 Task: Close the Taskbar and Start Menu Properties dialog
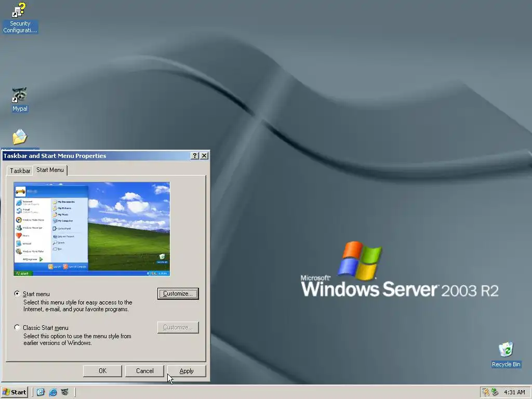coord(204,156)
